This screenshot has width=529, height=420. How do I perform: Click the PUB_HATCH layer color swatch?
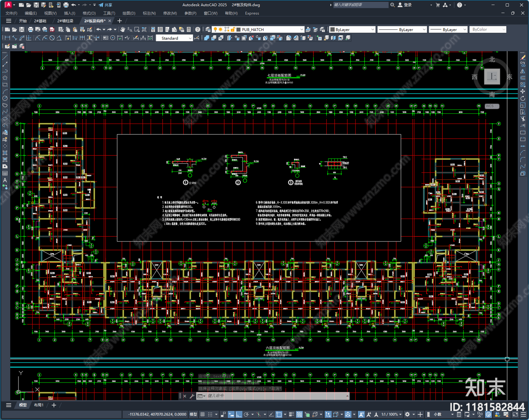coord(239,29)
